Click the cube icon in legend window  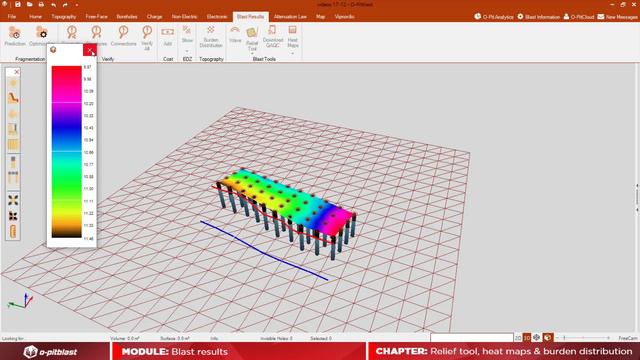click(x=53, y=50)
